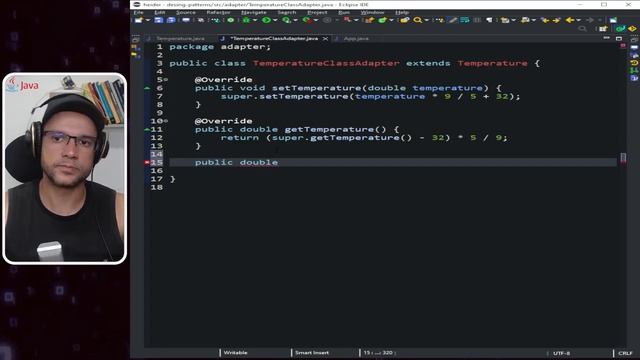Toggle Mark Occurrences pencil icon
The height and width of the screenshot is (360, 640).
point(453,20)
